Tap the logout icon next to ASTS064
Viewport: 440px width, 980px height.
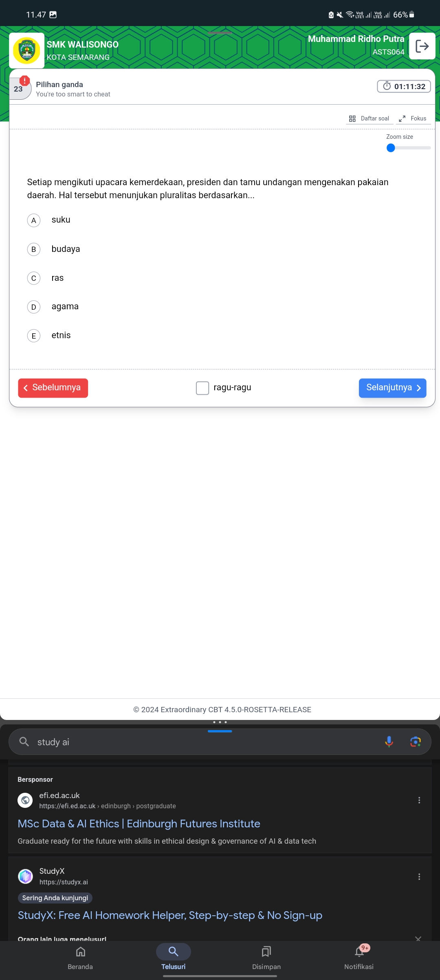pyautogui.click(x=422, y=46)
